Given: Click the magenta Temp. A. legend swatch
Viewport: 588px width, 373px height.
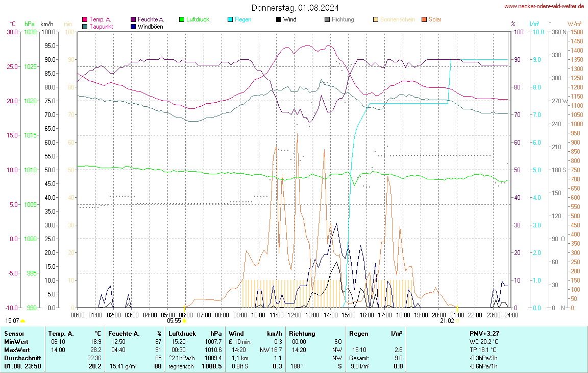Looking at the screenshot, I should [x=85, y=19].
